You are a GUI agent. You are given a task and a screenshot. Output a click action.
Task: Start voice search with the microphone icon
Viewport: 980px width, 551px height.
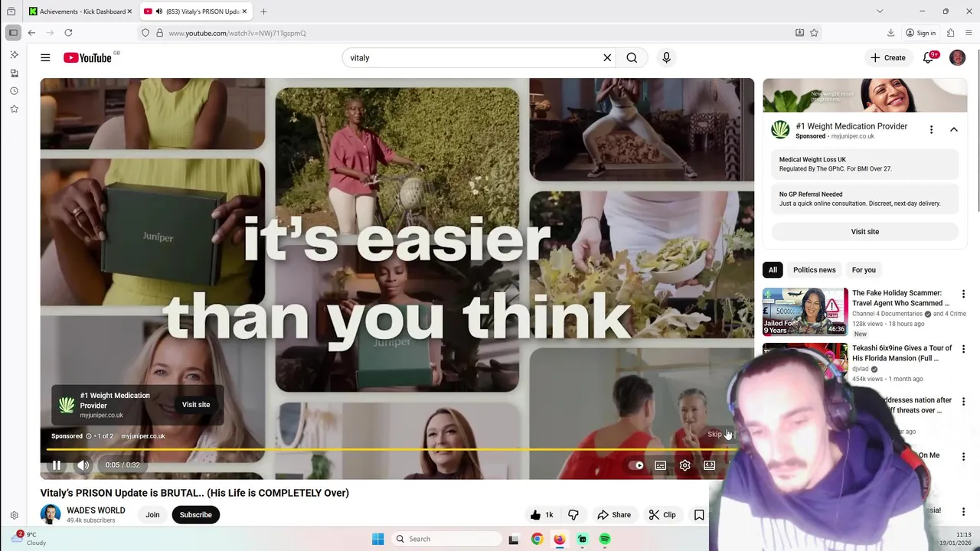(x=666, y=57)
